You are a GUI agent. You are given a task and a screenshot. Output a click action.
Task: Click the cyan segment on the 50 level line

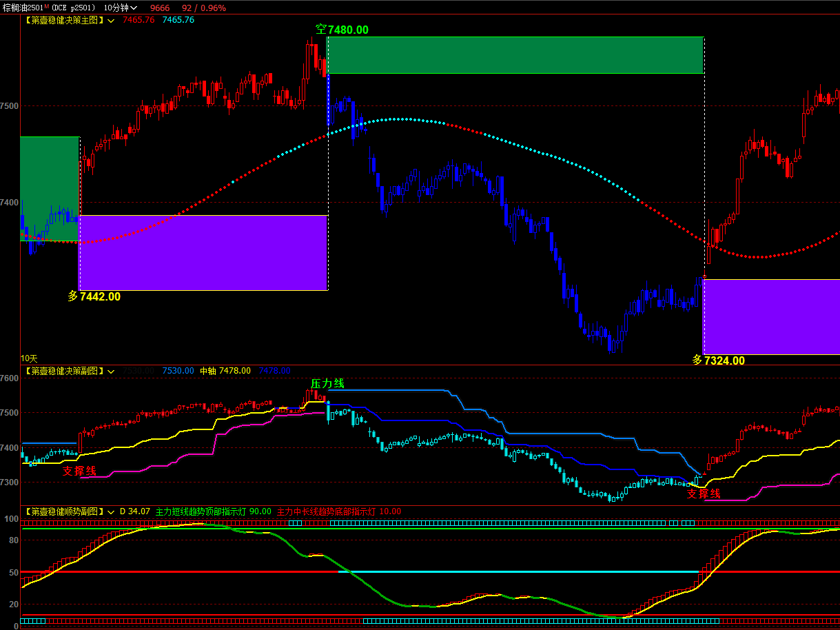pos(518,571)
